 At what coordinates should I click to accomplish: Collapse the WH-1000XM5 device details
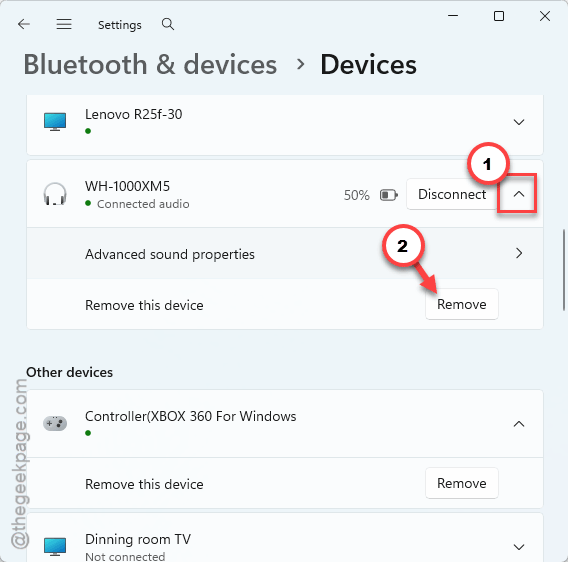(519, 194)
